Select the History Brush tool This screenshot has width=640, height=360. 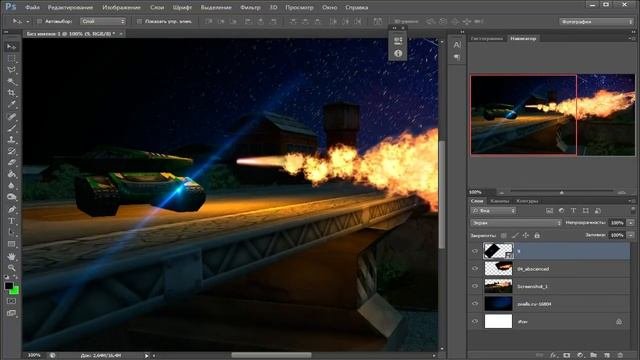click(11, 151)
